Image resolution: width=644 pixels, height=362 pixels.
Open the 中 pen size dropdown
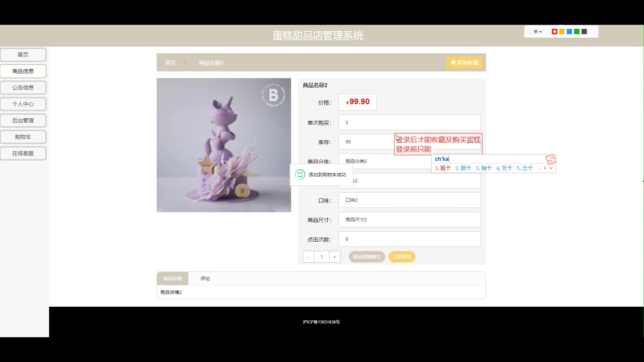pos(538,32)
